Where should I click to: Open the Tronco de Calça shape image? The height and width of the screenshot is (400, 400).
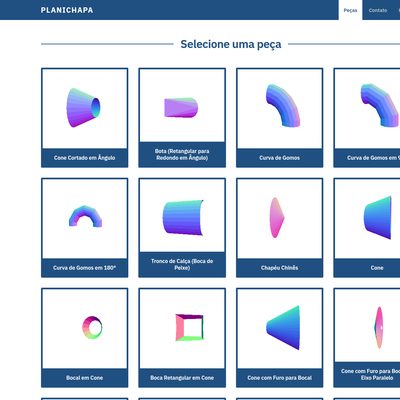point(182,216)
